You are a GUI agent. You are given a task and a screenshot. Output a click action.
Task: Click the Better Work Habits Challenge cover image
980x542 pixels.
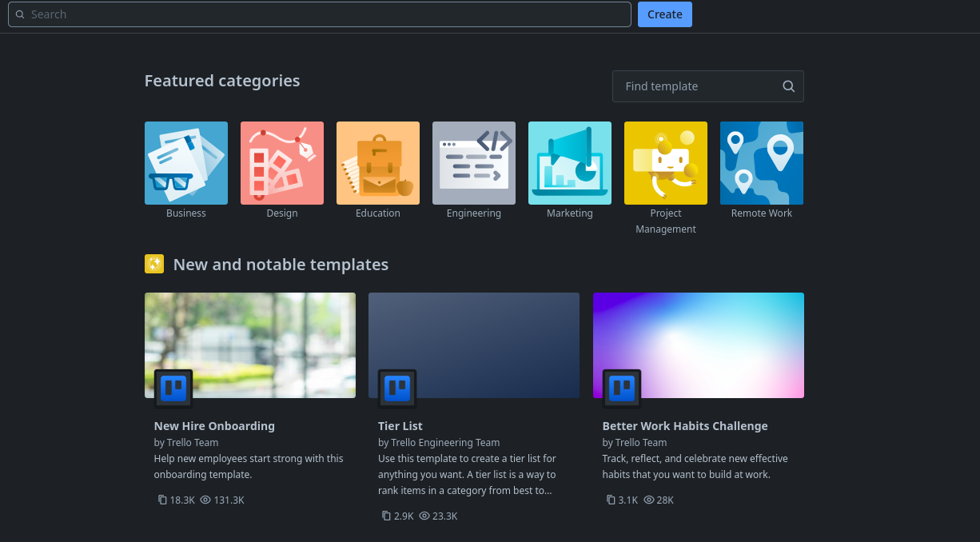pos(698,345)
